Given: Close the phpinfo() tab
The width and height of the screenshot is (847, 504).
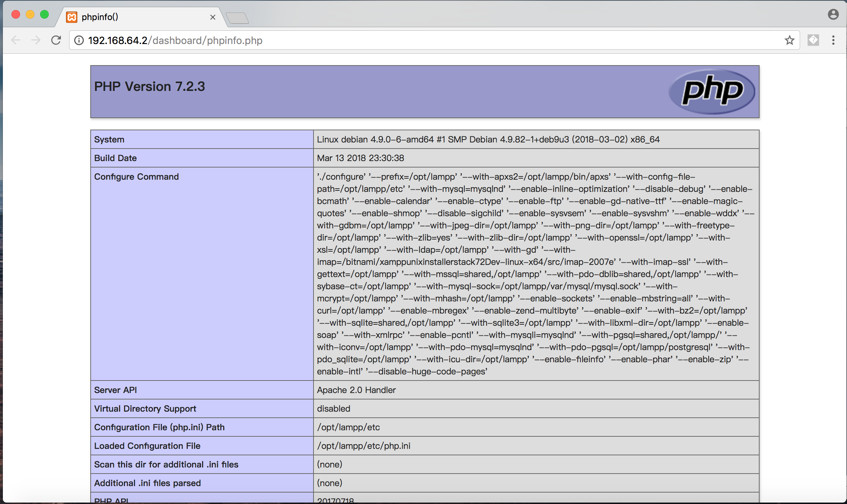Looking at the screenshot, I should (x=213, y=17).
